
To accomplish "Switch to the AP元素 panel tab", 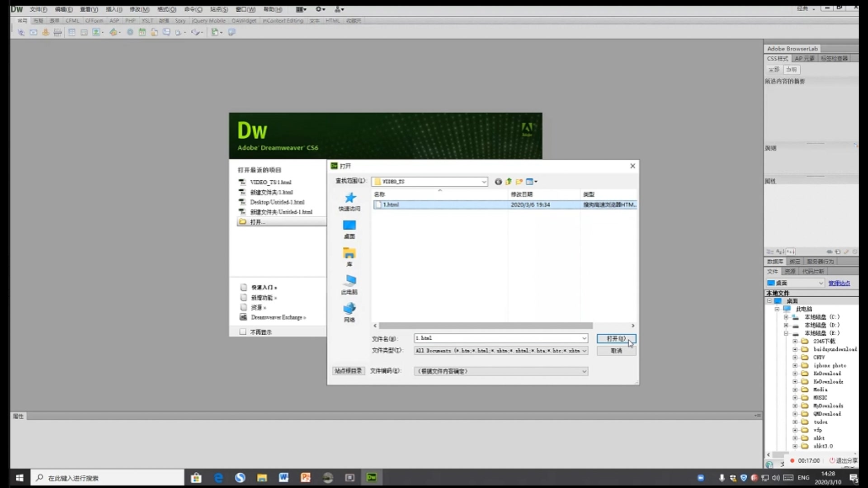I will coord(805,58).
